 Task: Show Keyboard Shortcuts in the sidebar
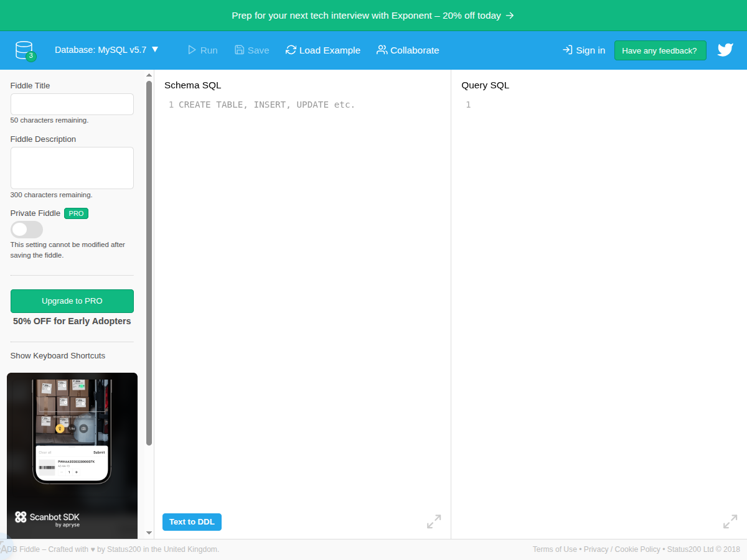point(58,356)
